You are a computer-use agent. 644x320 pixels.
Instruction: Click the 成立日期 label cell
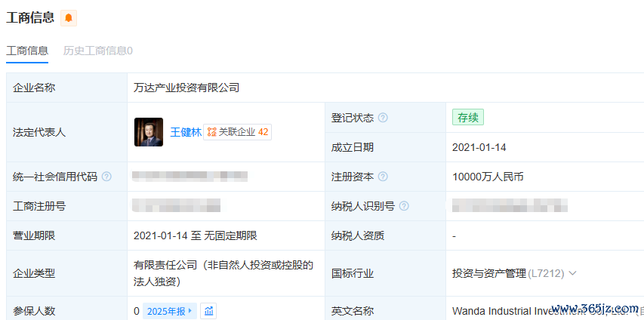(385, 147)
